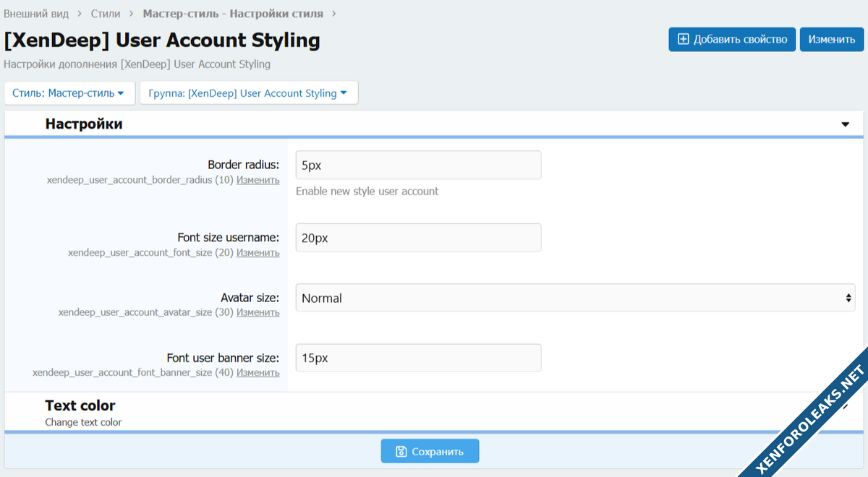This screenshot has width=868, height=477.
Task: Click the Добавить свойство button
Action: tap(732, 40)
